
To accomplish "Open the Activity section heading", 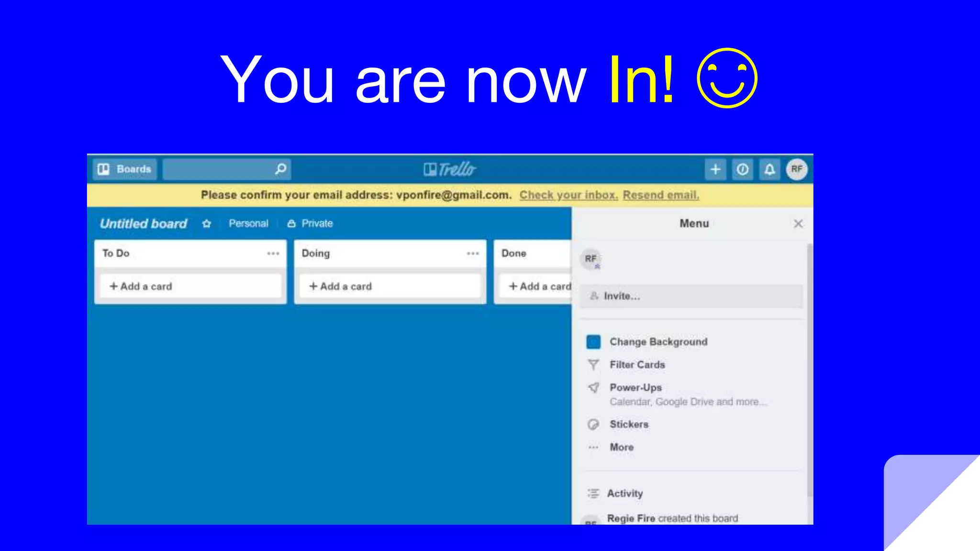I will (624, 494).
